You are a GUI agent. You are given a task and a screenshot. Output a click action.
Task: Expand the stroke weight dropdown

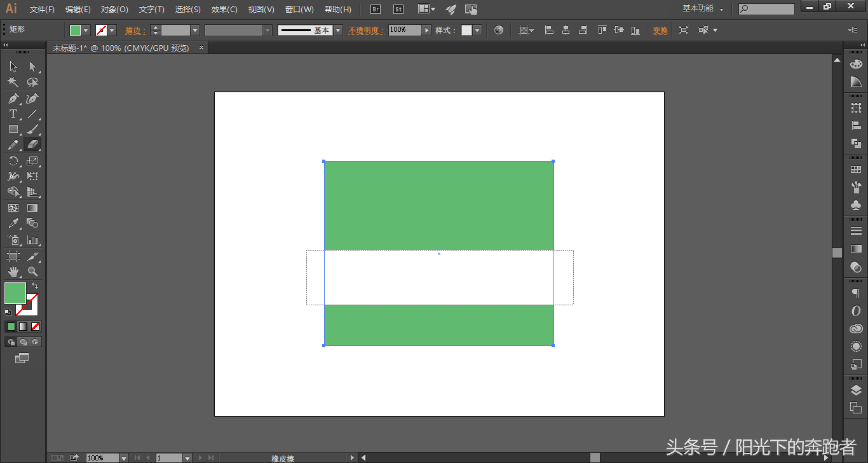(x=195, y=31)
